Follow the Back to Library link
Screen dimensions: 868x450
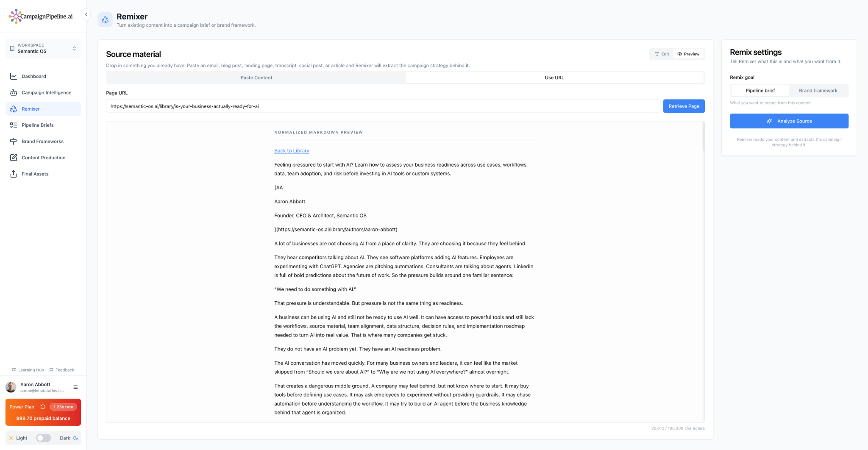292,151
